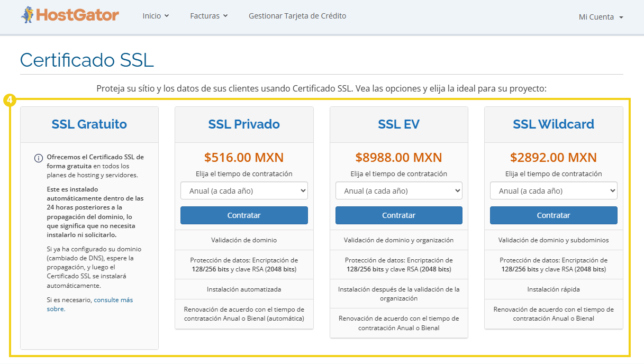The width and height of the screenshot is (644, 364).
Task: Click the SSL Privado card title
Action: pos(244,124)
